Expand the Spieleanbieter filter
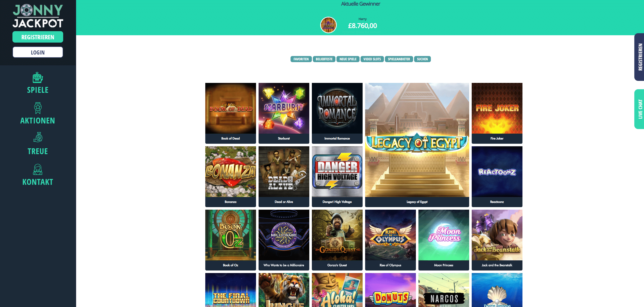This screenshot has width=644, height=307. click(x=399, y=59)
